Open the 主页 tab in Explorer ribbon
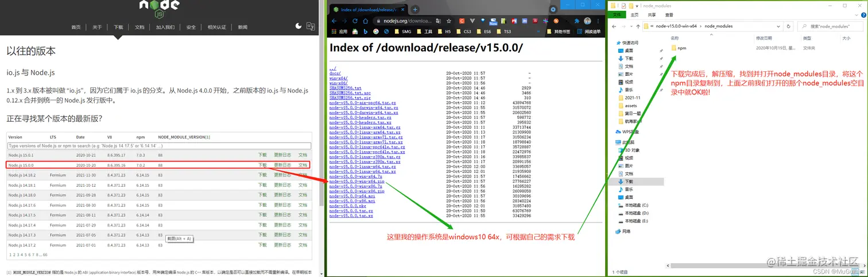Viewport: 868px width, 277px height. (x=634, y=14)
